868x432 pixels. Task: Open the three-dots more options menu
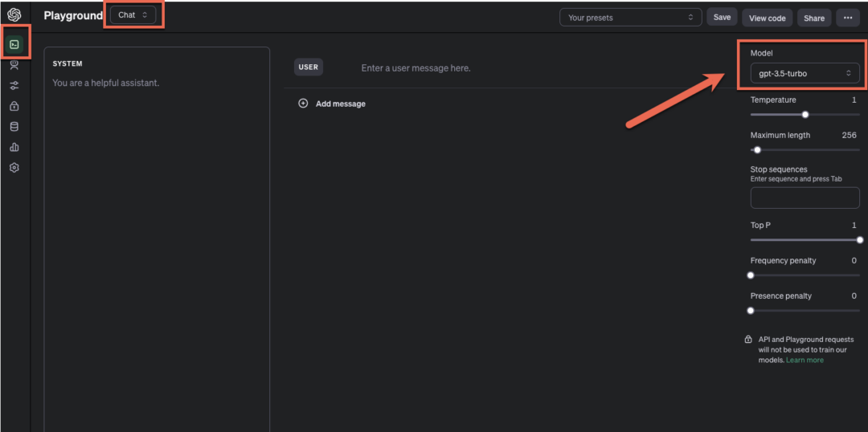tap(848, 18)
